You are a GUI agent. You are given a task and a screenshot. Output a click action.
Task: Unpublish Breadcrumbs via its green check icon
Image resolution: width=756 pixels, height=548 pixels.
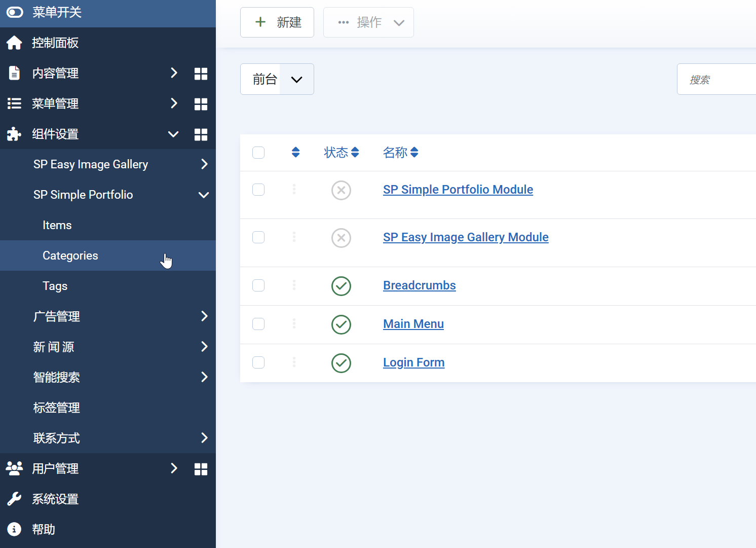coord(341,286)
